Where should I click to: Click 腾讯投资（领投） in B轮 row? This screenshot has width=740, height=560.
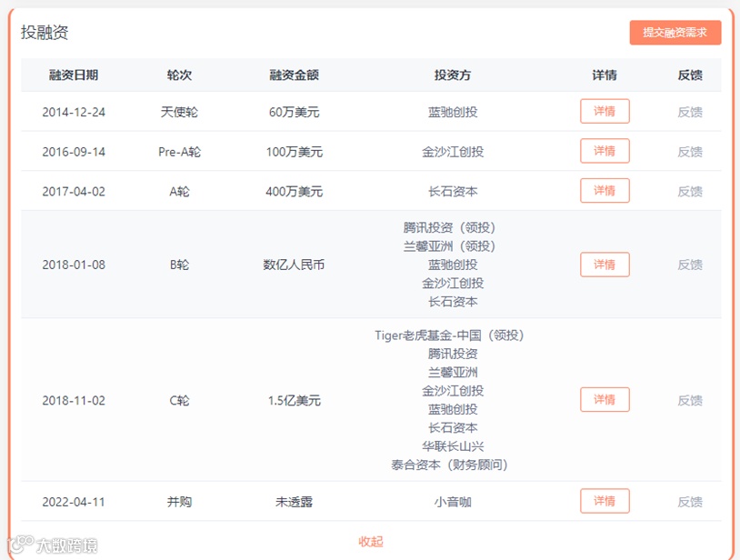pyautogui.click(x=449, y=227)
